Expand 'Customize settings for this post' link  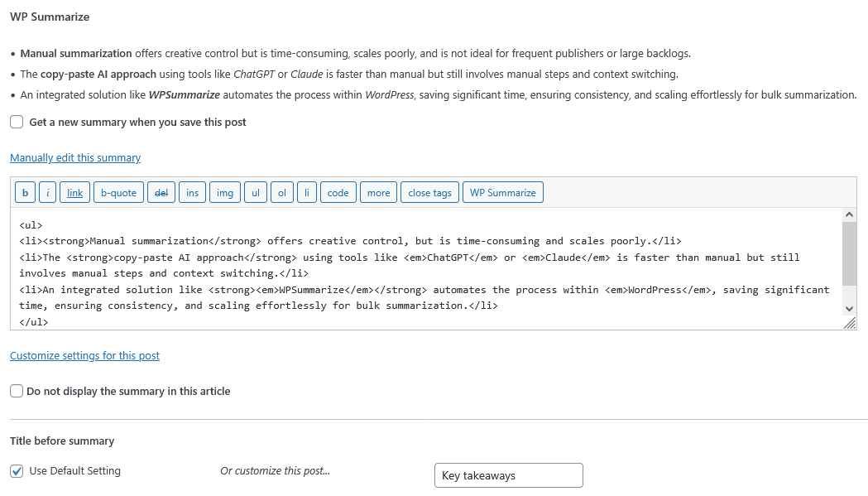(x=84, y=355)
